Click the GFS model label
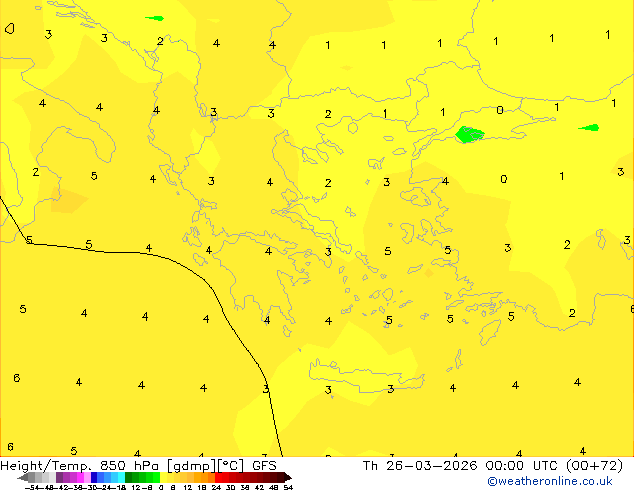634x490 pixels. pyautogui.click(x=264, y=465)
